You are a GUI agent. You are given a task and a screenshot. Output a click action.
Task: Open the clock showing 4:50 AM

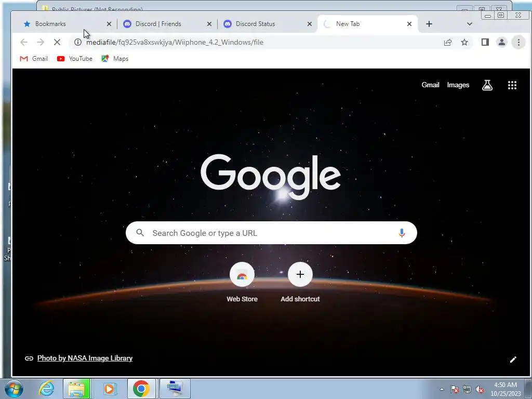pyautogui.click(x=506, y=389)
